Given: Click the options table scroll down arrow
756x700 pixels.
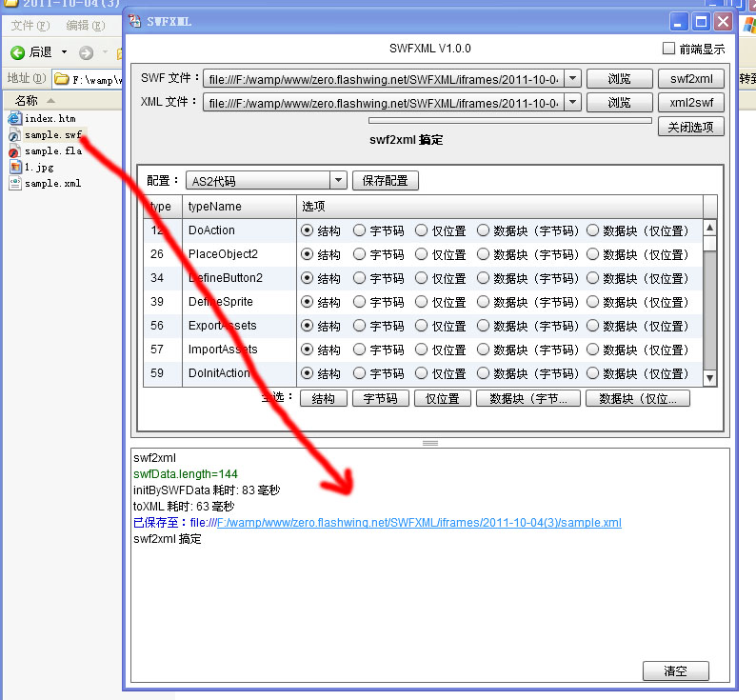Looking at the screenshot, I should 709,379.
